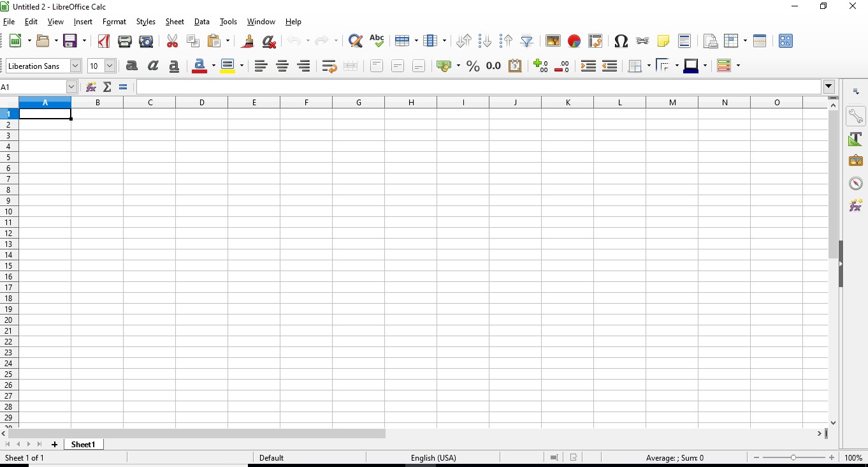This screenshot has width=868, height=467.
Task: Clear direct formatting
Action: click(x=269, y=41)
